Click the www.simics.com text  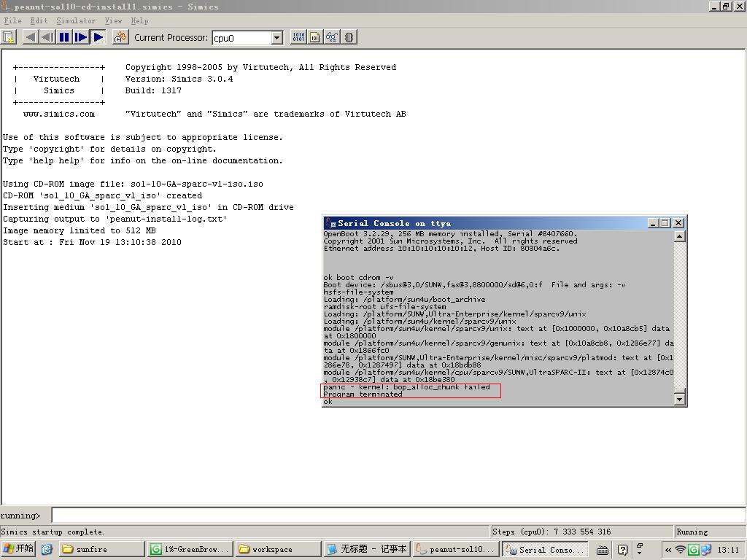click(x=59, y=114)
